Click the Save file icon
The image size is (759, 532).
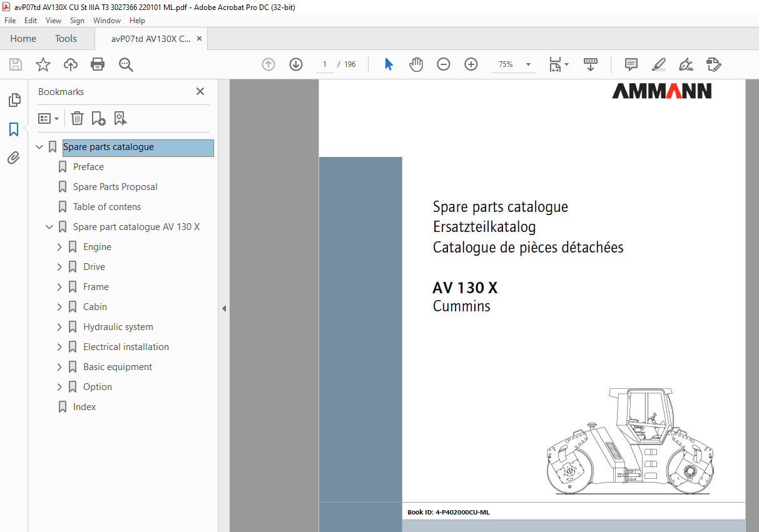[x=16, y=64]
